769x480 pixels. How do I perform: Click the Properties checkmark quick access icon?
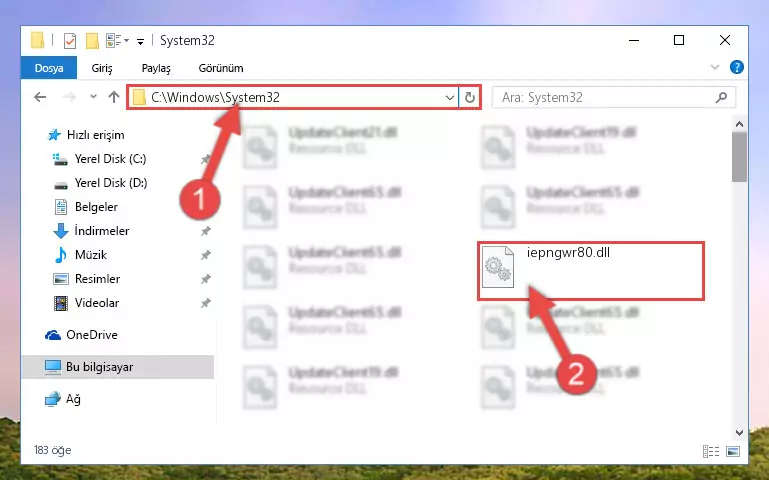pos(70,41)
